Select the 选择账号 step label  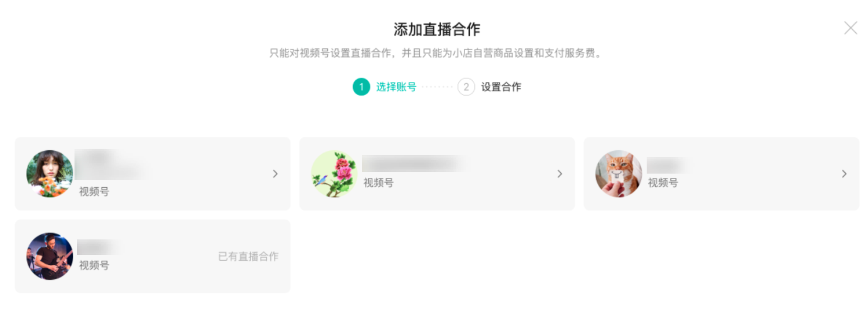point(396,87)
